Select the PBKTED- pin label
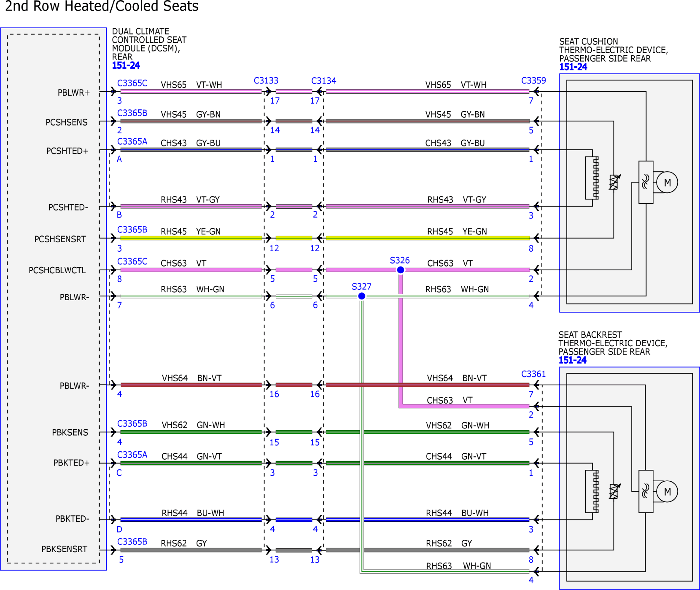 point(72,519)
